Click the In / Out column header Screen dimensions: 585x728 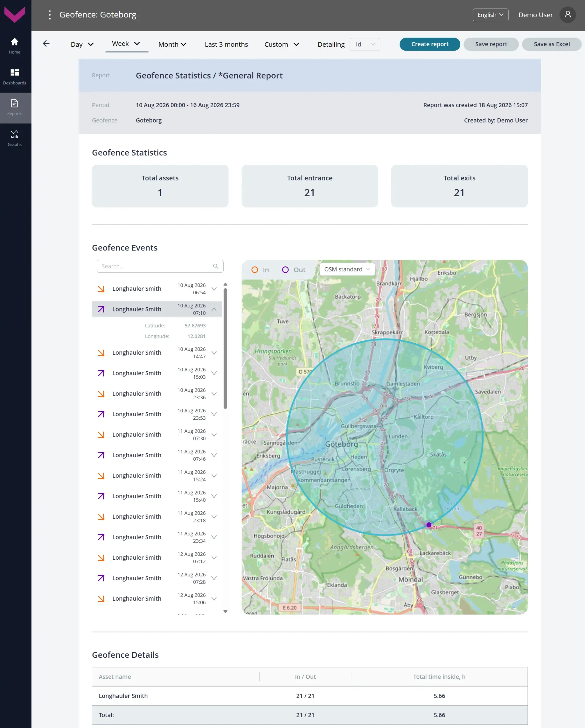point(305,677)
